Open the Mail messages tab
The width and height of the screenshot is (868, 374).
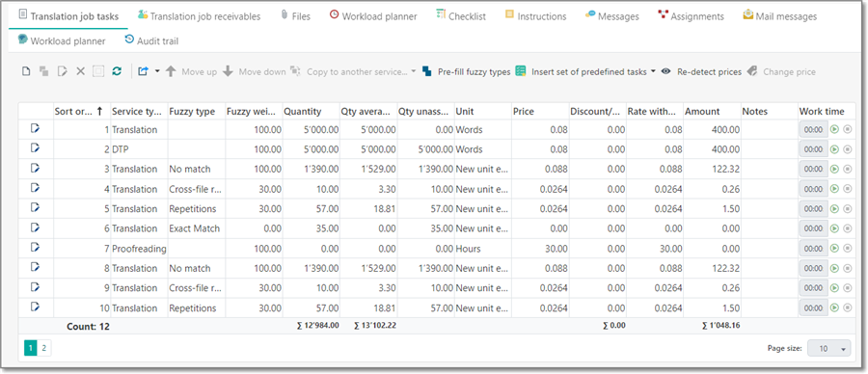click(779, 16)
